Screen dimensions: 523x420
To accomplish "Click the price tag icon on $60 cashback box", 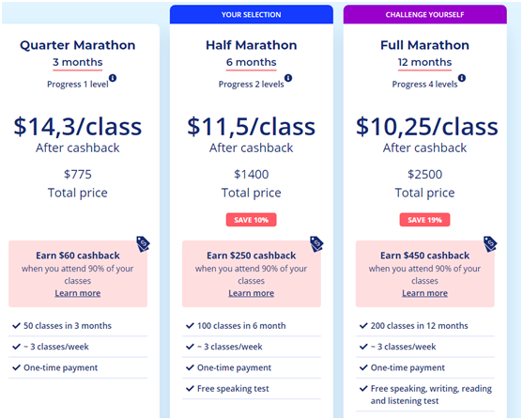I will pos(143,244).
